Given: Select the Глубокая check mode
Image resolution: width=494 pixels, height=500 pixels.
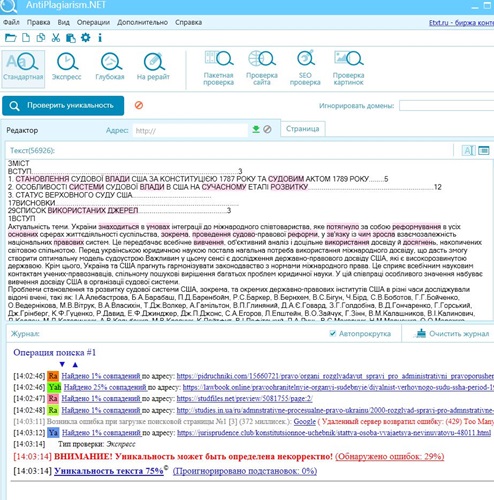Looking at the screenshot, I should click(x=110, y=67).
